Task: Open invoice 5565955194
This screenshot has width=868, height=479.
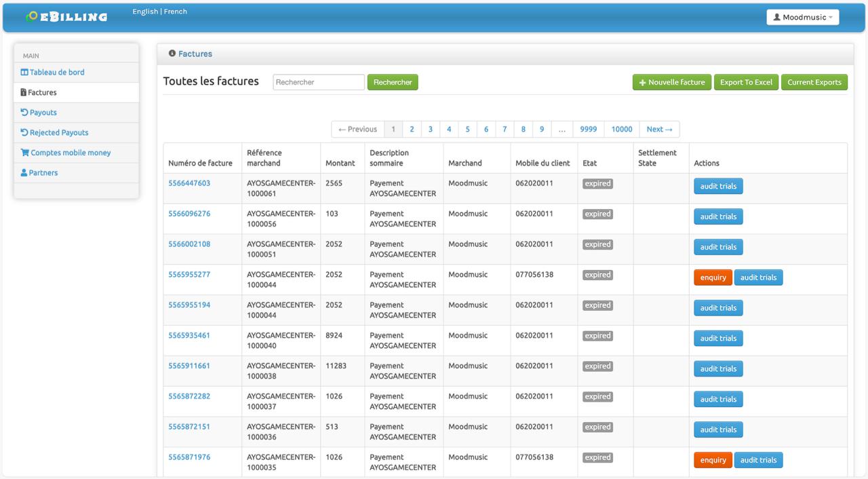Action: pyautogui.click(x=189, y=305)
